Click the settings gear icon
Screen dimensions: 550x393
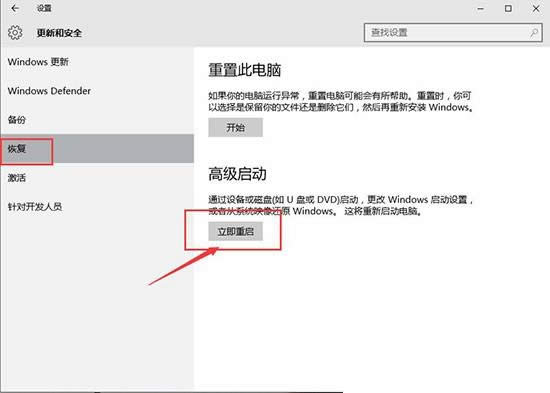pos(15,33)
